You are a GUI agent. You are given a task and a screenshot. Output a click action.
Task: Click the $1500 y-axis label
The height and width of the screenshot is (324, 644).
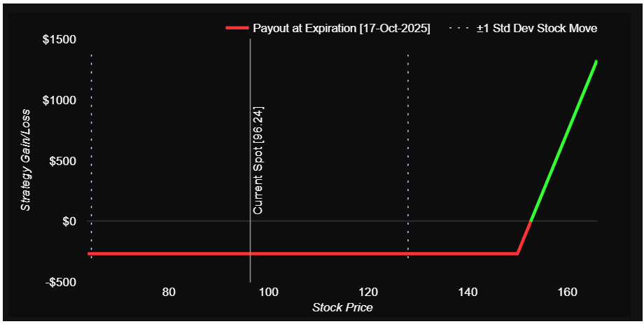coord(58,40)
